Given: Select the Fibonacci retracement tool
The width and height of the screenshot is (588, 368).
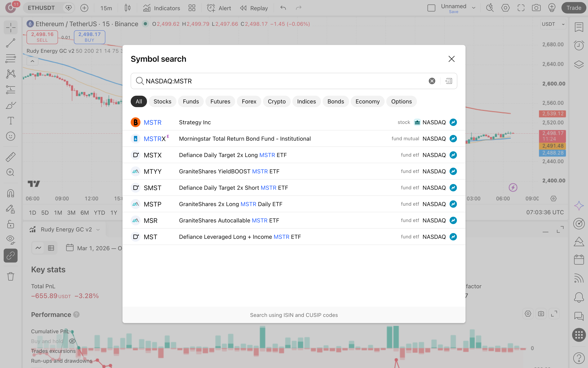Looking at the screenshot, I should click(10, 58).
